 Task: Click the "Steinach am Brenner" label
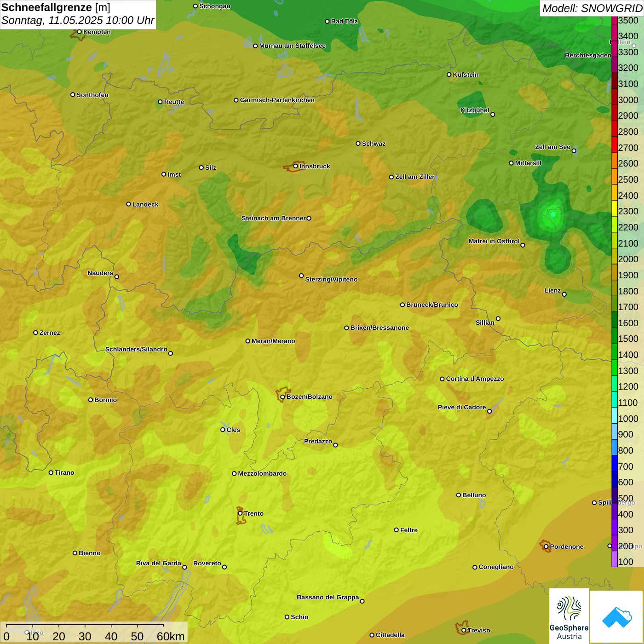tap(274, 218)
